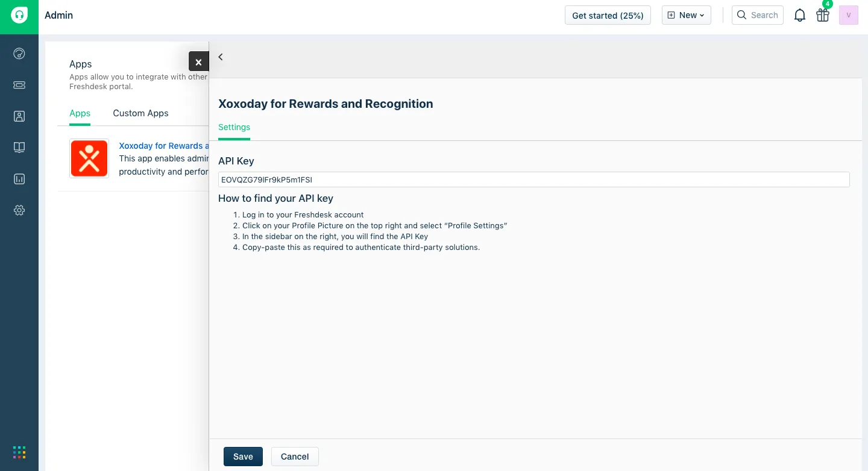868x471 pixels.
Task: Close the app settings panel
Action: [x=198, y=62]
